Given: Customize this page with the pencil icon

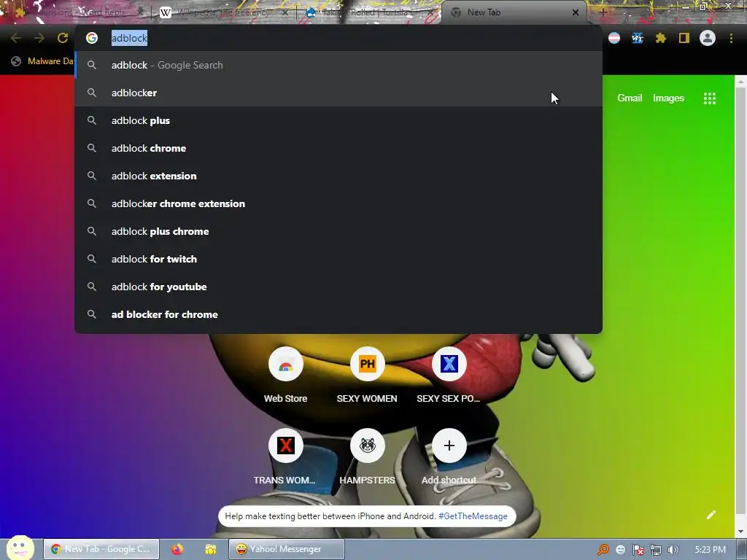Looking at the screenshot, I should pyautogui.click(x=711, y=515).
